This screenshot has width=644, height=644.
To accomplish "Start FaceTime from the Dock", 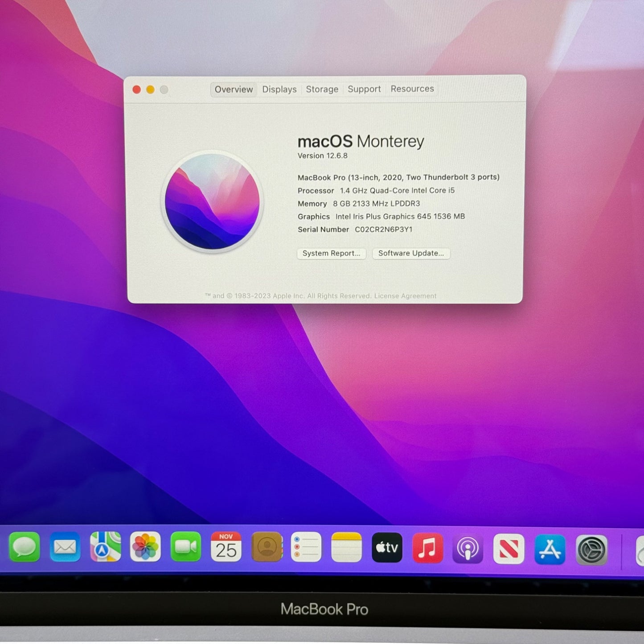I will (x=185, y=547).
